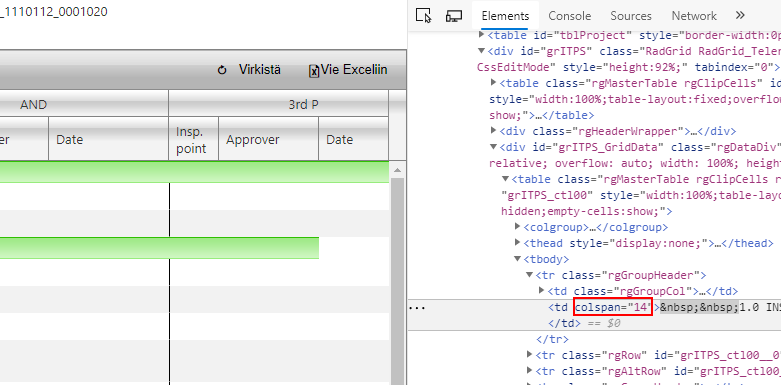
Task: Expand the colgroup node
Action: 518,227
